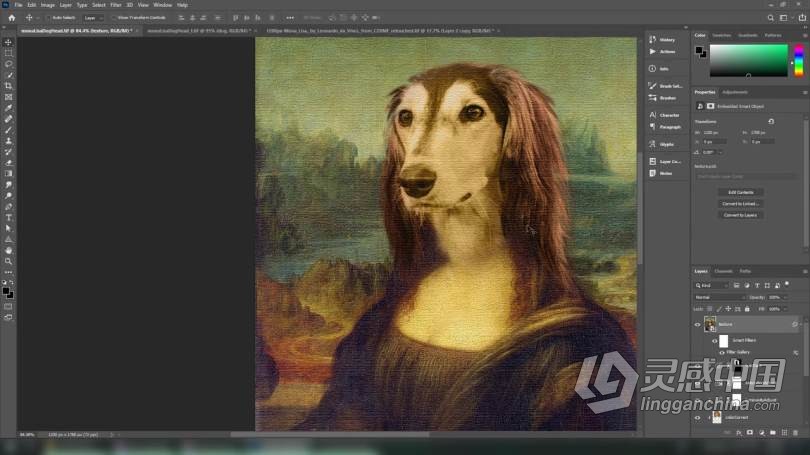Viewport: 810px width, 455px height.
Task: Open the History panel
Action: pos(663,39)
